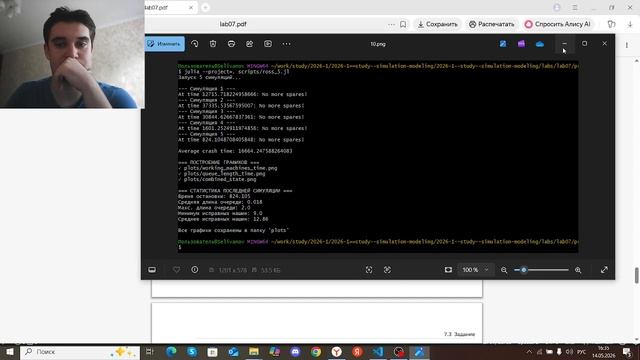This screenshot has width=640, height=360.
Task: Open the 100 % zoom level dropdown
Action: point(476,270)
